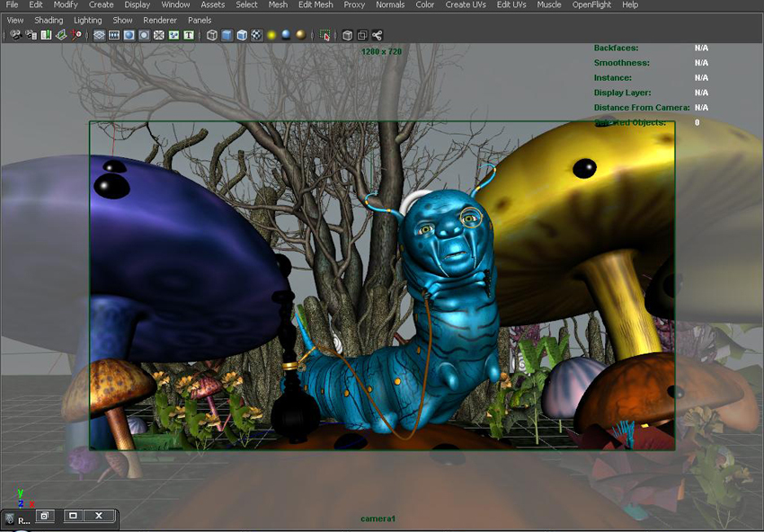This screenshot has width=764, height=532.
Task: Open the Normals menu
Action: click(390, 4)
